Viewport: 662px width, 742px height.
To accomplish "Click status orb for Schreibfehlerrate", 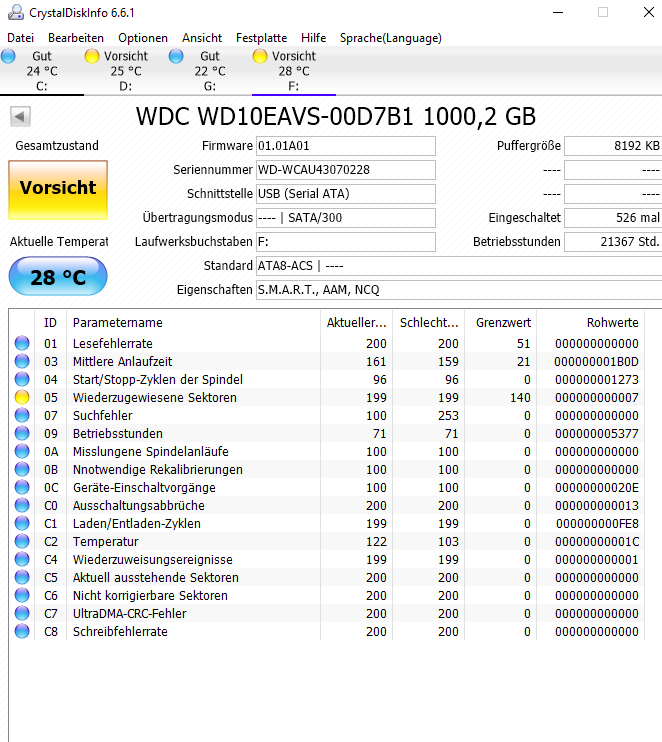I will 22,631.
